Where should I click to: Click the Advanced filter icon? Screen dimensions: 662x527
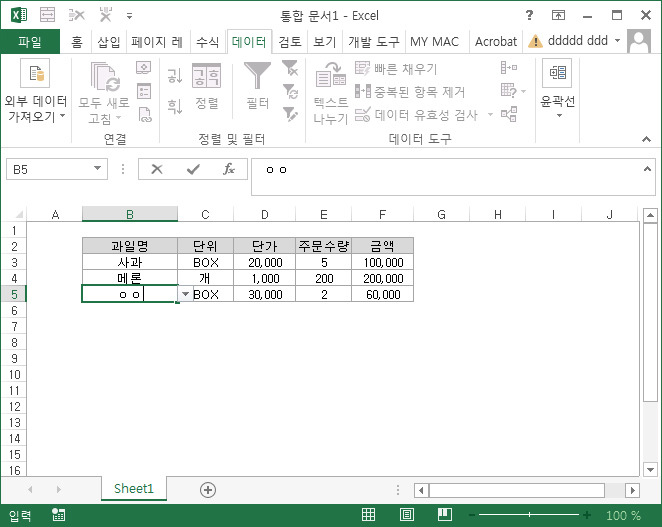tap(290, 114)
